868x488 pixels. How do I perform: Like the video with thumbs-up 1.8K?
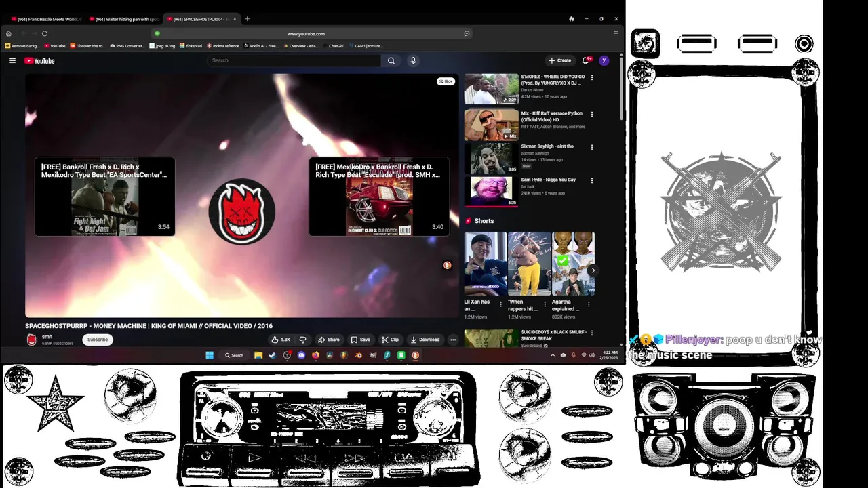click(x=281, y=340)
